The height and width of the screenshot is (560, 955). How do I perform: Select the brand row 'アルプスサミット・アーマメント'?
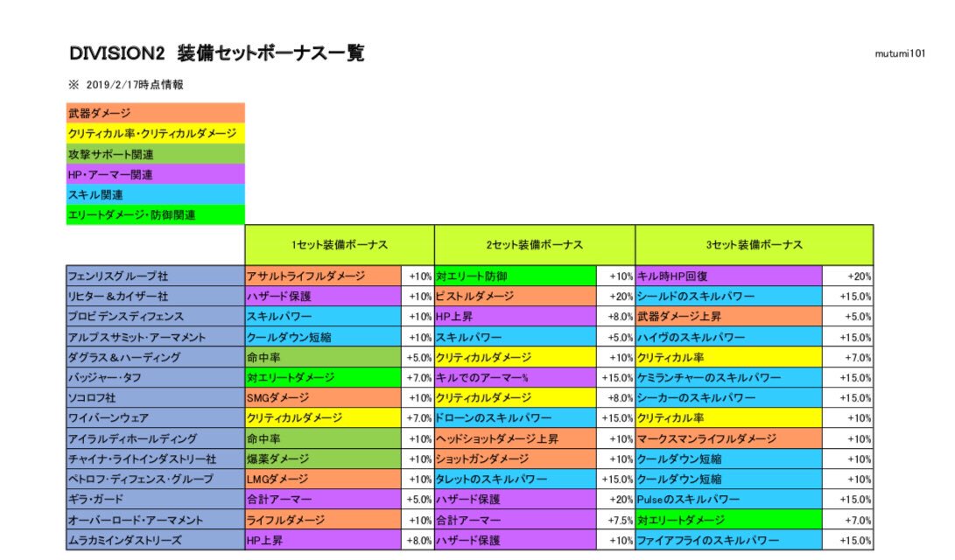click(x=156, y=337)
